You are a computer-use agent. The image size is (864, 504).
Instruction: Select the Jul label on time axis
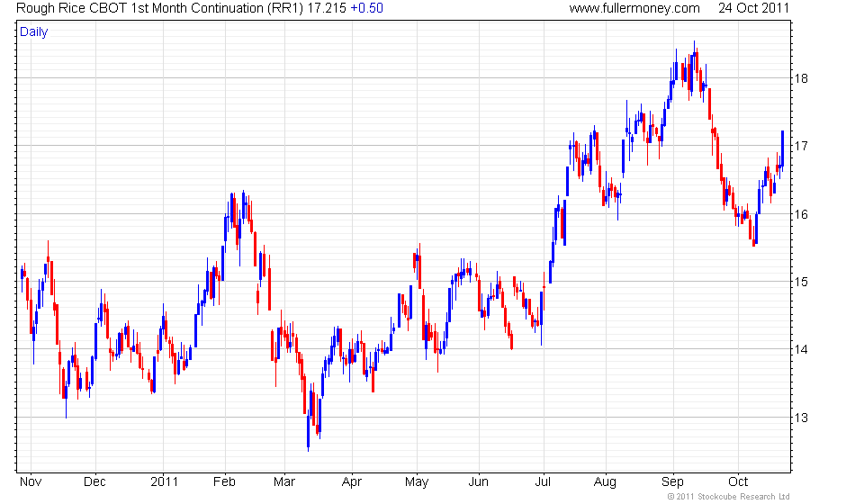pyautogui.click(x=544, y=482)
